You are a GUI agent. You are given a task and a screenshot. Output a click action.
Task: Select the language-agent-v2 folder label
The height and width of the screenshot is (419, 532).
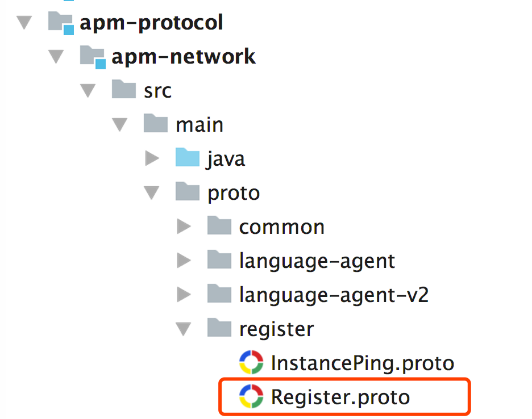coord(334,294)
